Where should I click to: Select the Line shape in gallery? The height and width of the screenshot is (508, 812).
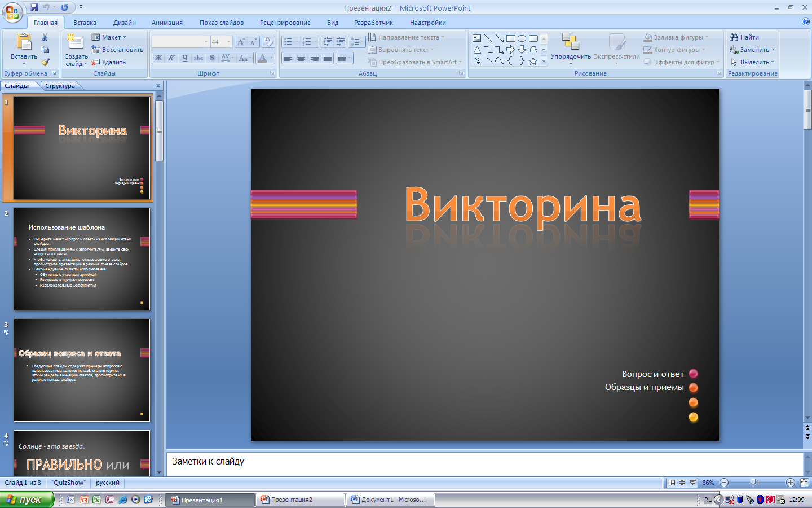pos(488,38)
